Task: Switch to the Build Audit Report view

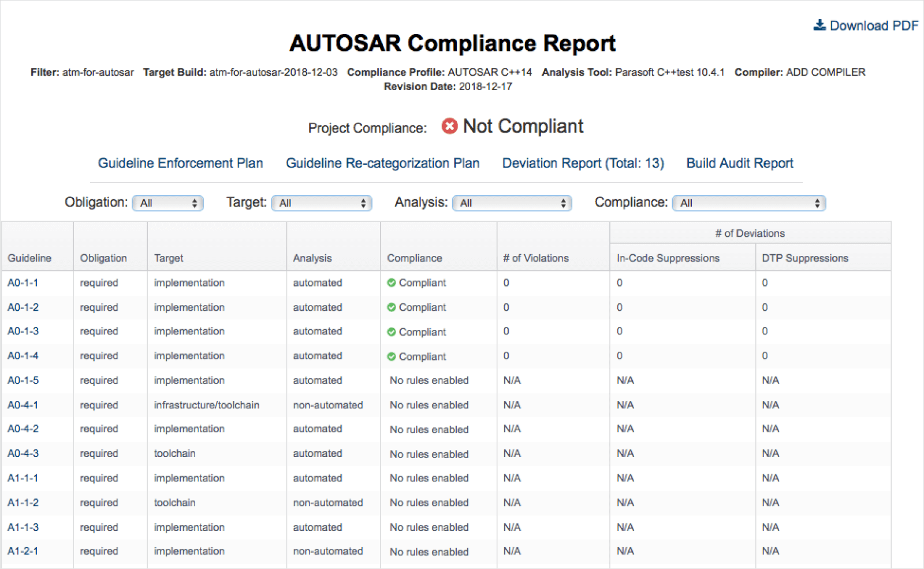Action: (x=740, y=163)
